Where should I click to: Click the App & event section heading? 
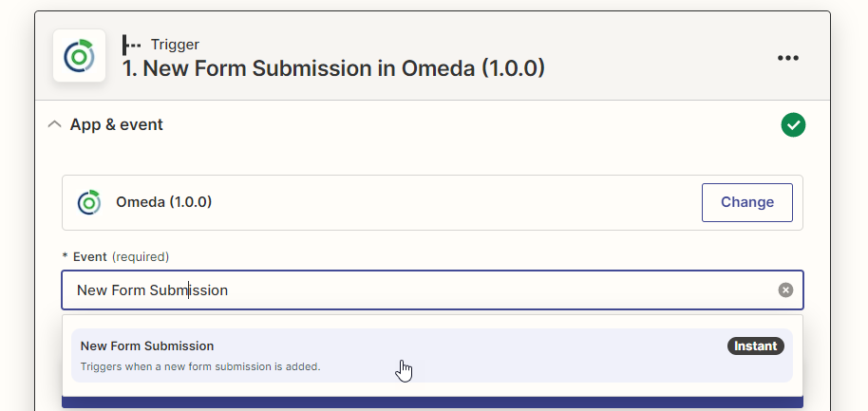click(x=116, y=124)
